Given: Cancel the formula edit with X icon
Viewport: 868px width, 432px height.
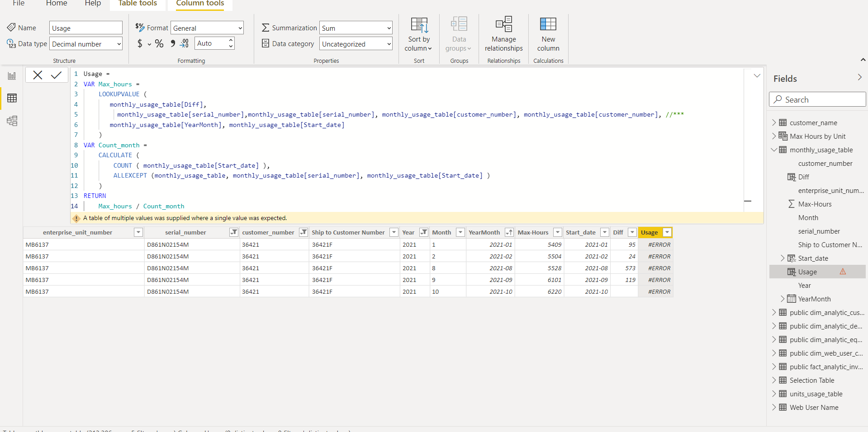Looking at the screenshot, I should pyautogui.click(x=38, y=75).
